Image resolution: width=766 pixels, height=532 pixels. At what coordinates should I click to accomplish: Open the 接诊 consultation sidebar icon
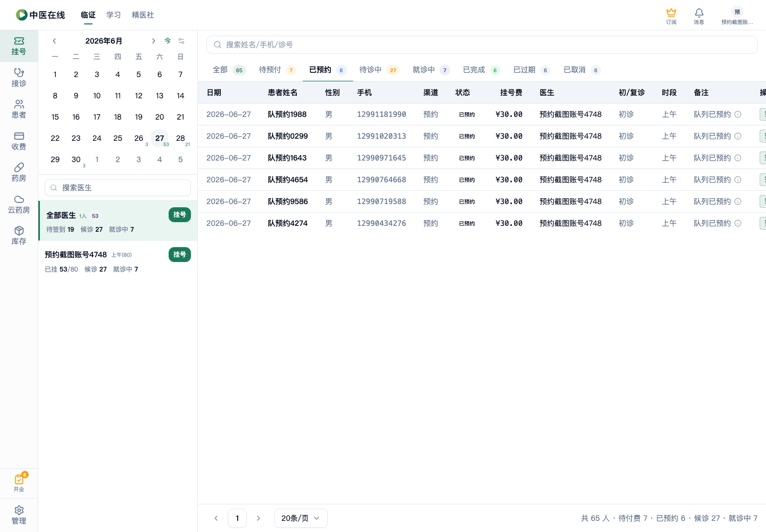19,78
